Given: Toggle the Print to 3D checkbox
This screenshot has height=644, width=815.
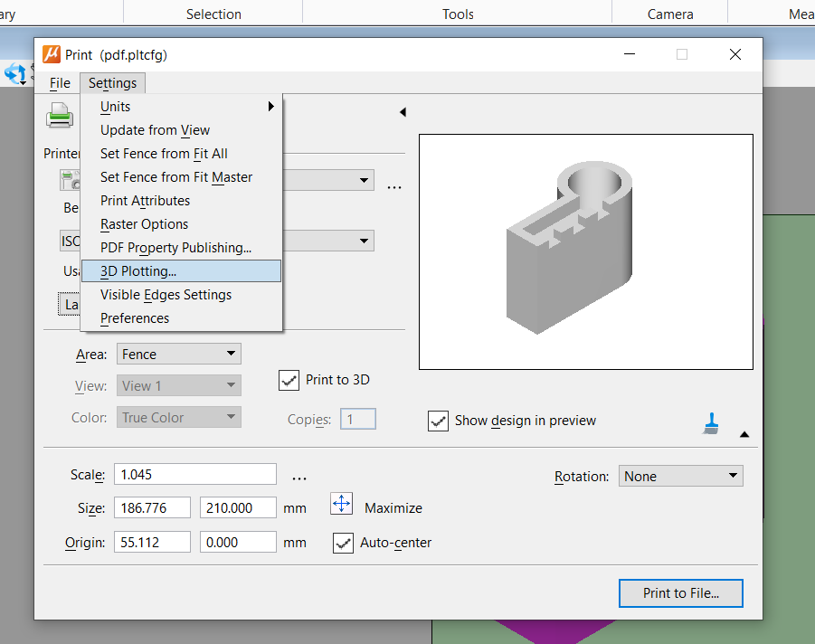Looking at the screenshot, I should [x=289, y=380].
